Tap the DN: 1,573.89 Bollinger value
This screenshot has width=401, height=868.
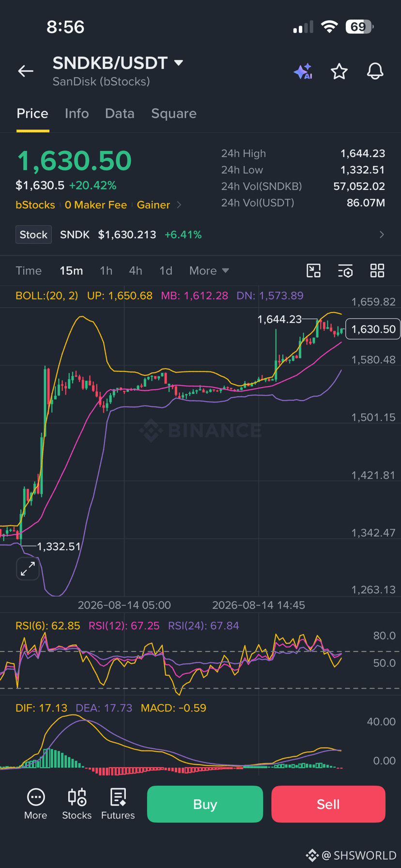pyautogui.click(x=270, y=296)
